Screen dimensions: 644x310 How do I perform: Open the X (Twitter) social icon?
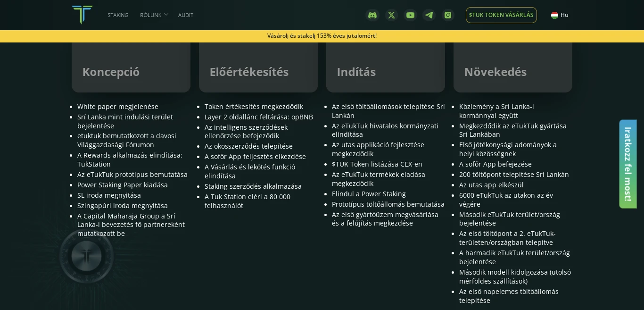click(391, 15)
